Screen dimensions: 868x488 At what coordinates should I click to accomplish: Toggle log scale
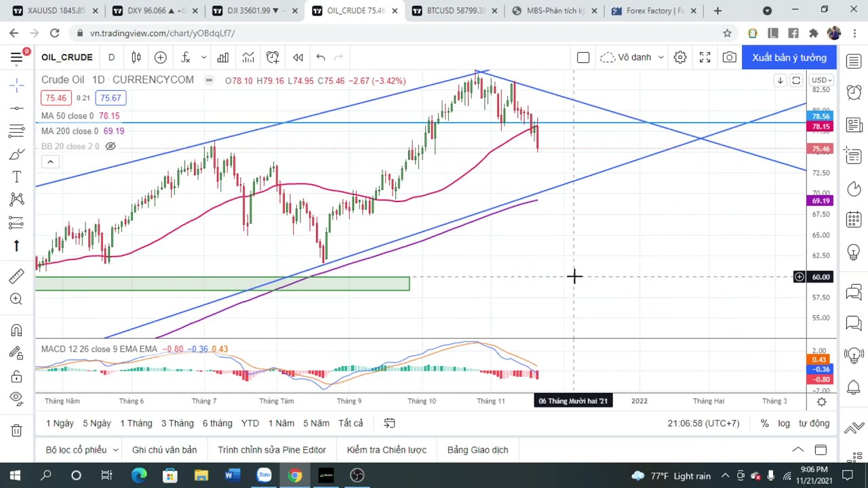pyautogui.click(x=784, y=423)
